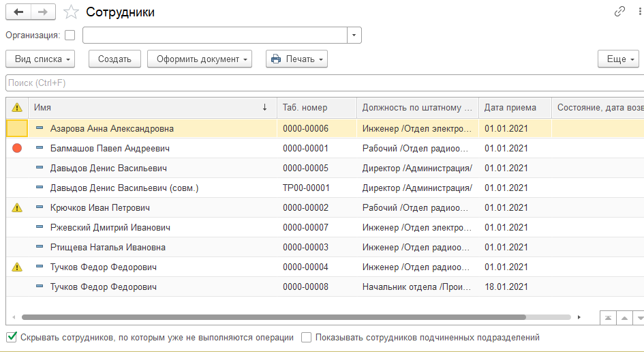Go forward with the right arrow button
The width and height of the screenshot is (644, 352).
(42, 12)
